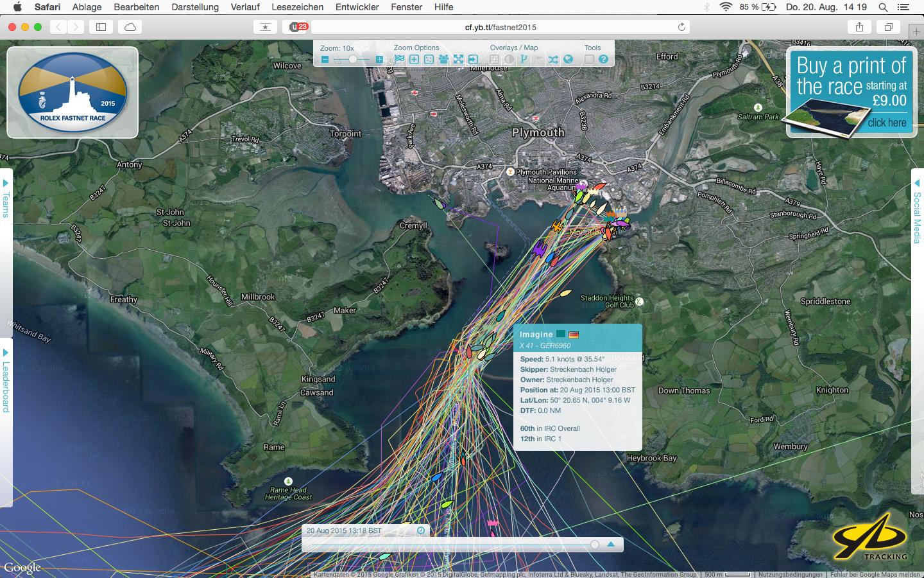Toggle the grid overlay icon

(494, 60)
